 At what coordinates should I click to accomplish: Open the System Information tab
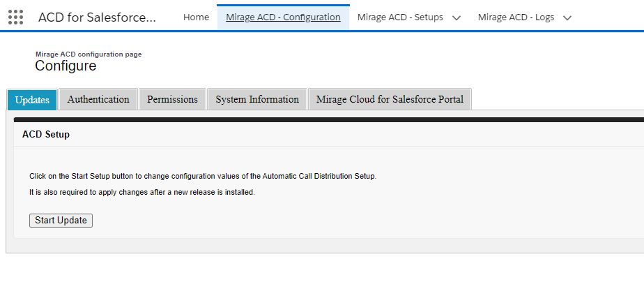(x=257, y=100)
